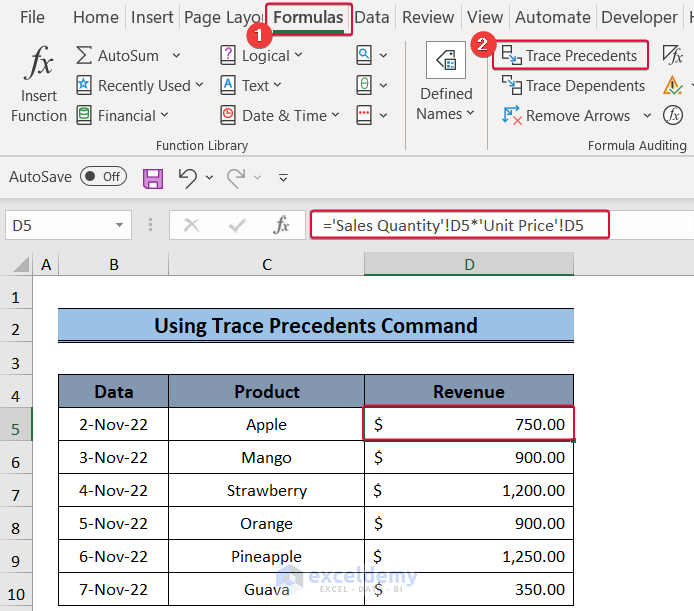Open the Text functions icon
694x611 pixels.
point(228,85)
